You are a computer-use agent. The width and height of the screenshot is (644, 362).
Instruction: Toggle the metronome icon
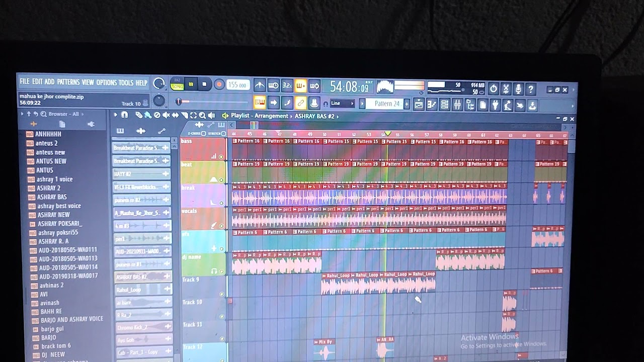coord(260,85)
